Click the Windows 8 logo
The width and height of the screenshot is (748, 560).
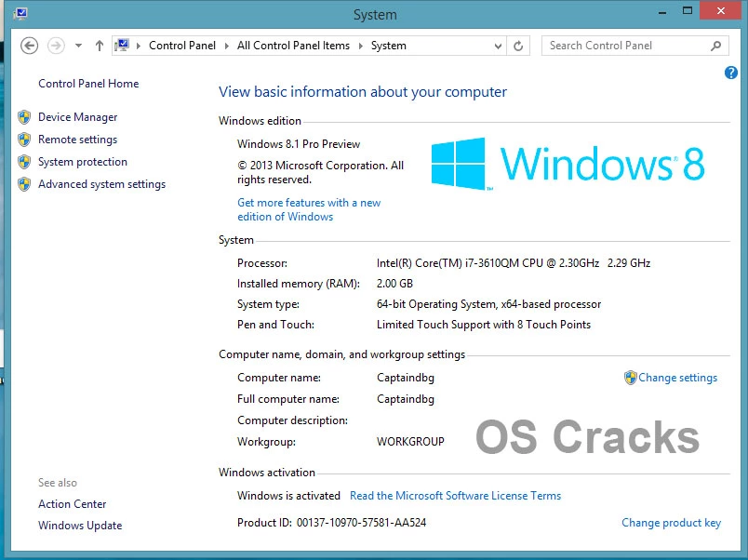tap(568, 164)
